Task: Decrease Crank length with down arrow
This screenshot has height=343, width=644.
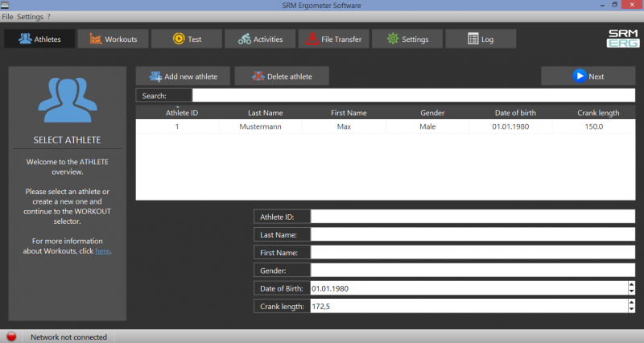Action: tap(631, 310)
